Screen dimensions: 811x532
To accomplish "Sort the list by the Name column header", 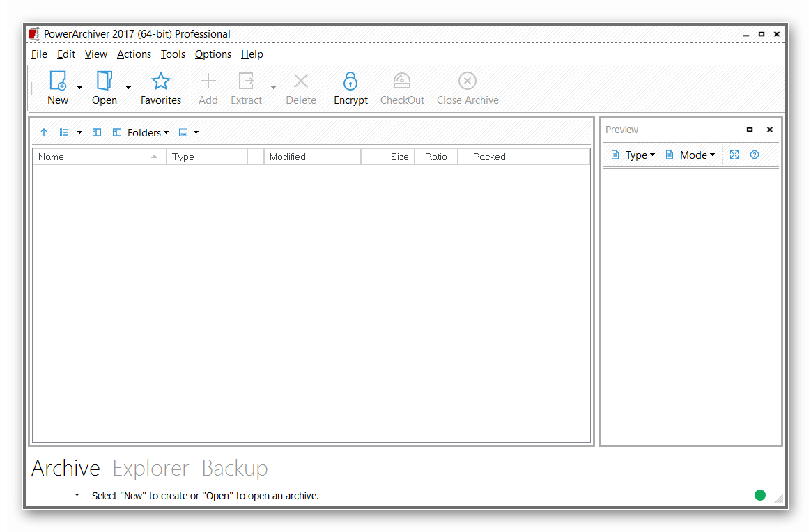I will [x=98, y=157].
